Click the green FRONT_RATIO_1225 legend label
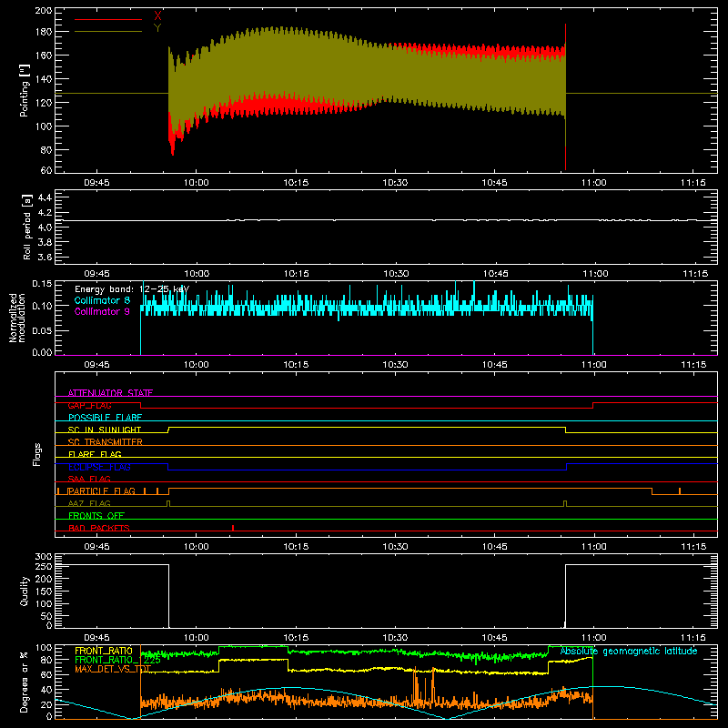Viewport: 728px width, 728px height. pos(118,660)
